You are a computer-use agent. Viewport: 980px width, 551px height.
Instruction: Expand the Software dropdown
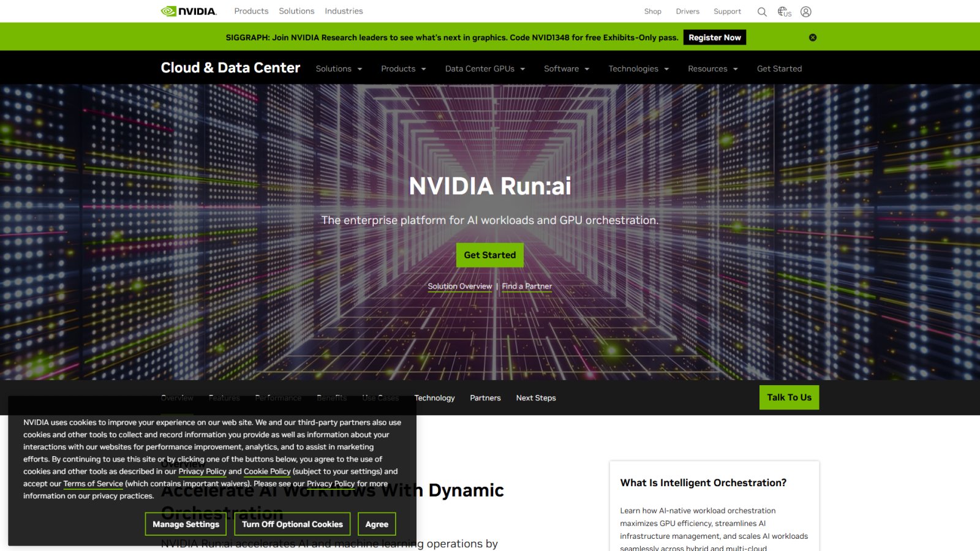(x=567, y=69)
